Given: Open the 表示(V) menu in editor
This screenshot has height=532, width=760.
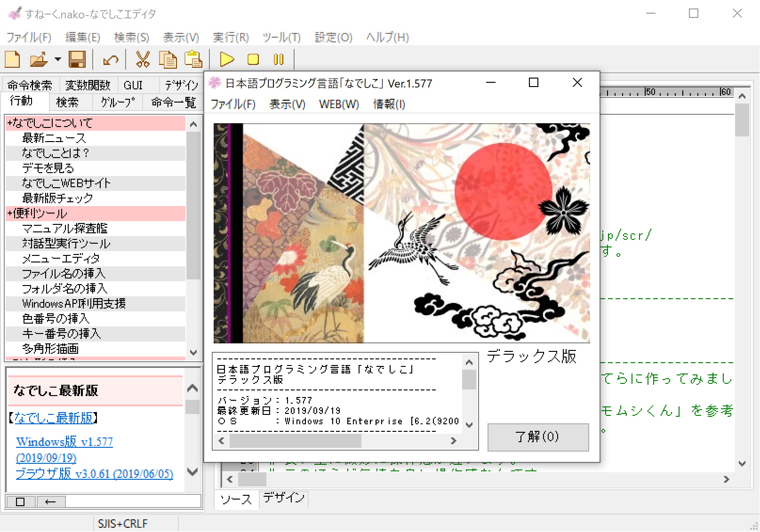Looking at the screenshot, I should (181, 37).
